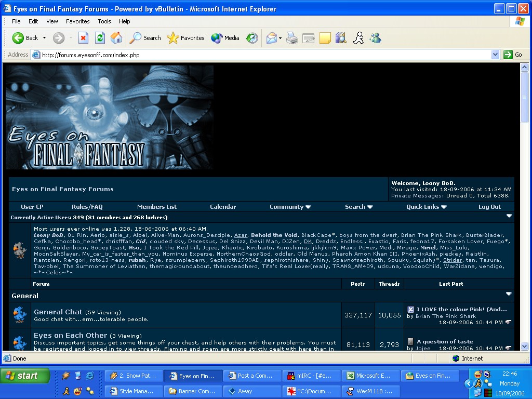This screenshot has height=399, width=532.
Task: Open the Favorites menu
Action: pos(78,21)
